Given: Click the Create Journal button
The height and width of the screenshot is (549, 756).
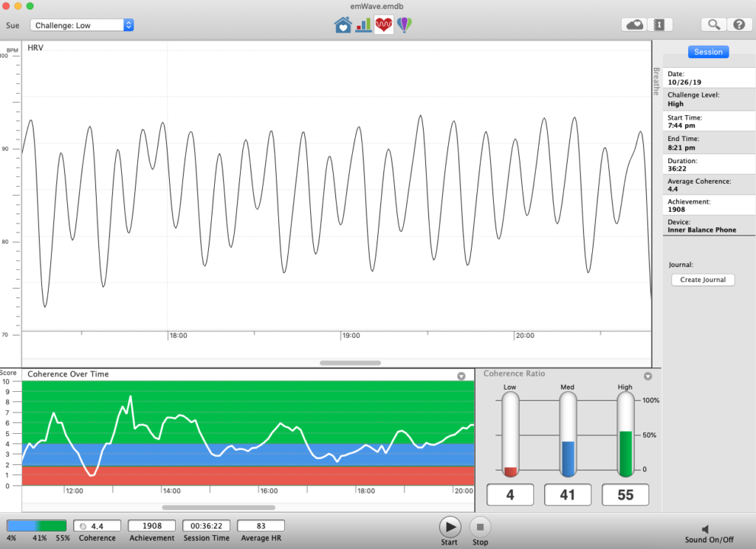Looking at the screenshot, I should point(703,280).
